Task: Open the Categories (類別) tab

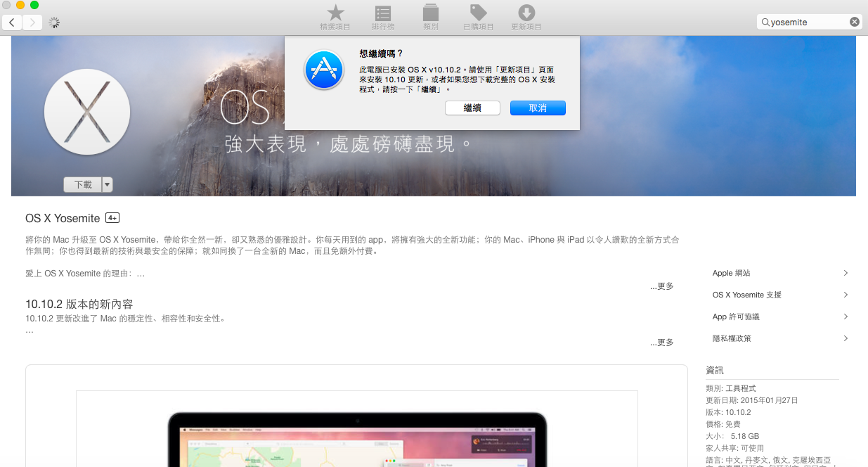Action: [431, 18]
